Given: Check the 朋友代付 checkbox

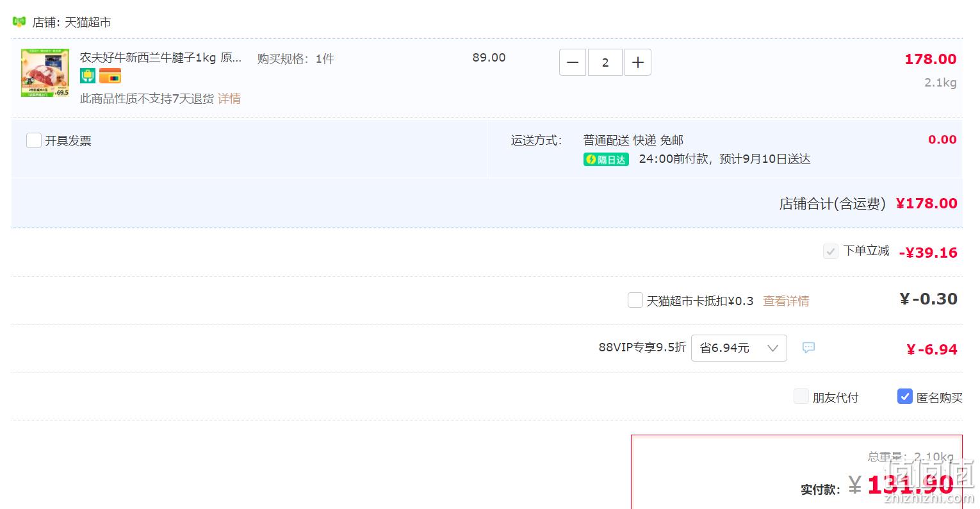Looking at the screenshot, I should [801, 396].
